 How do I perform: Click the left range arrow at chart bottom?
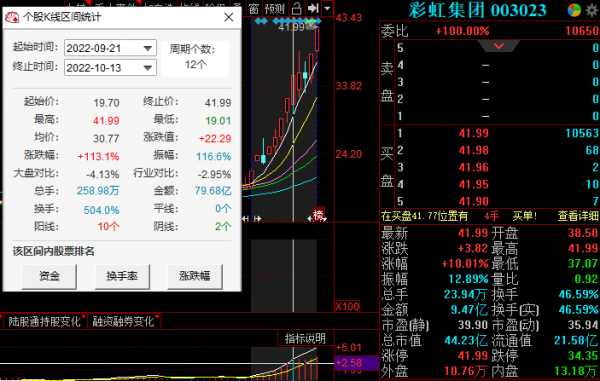[x=246, y=218]
